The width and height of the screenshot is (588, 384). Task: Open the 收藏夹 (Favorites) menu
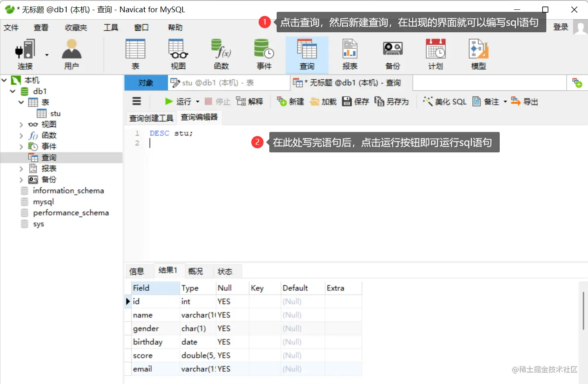76,27
